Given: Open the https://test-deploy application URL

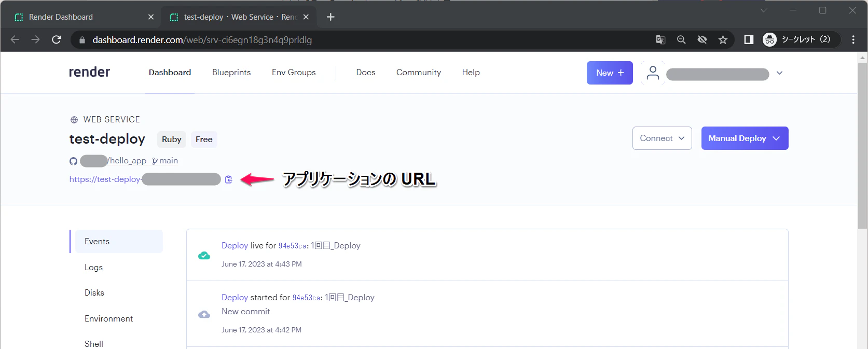Looking at the screenshot, I should pos(145,179).
